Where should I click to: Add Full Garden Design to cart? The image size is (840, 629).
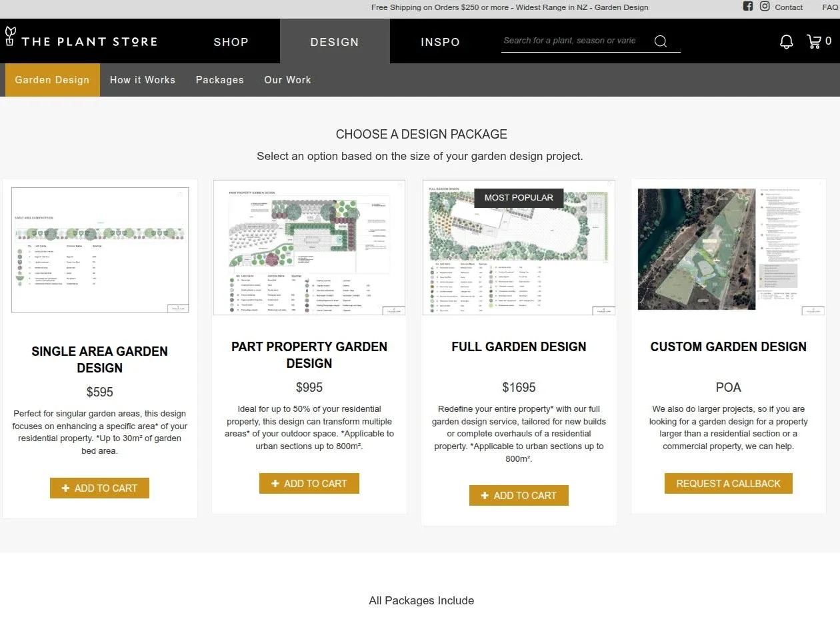tap(519, 495)
